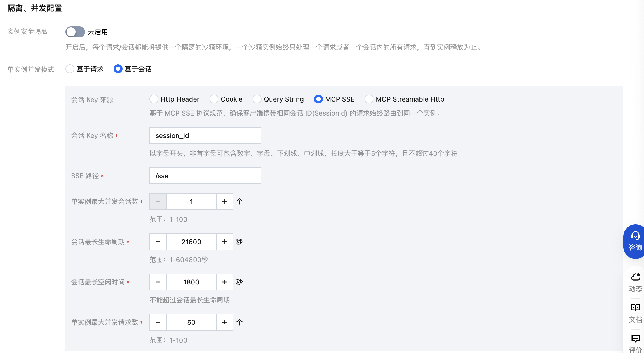The height and width of the screenshot is (353, 644).
Task: Increase 单实例最大并发请求数 with plus button
Action: pos(224,322)
